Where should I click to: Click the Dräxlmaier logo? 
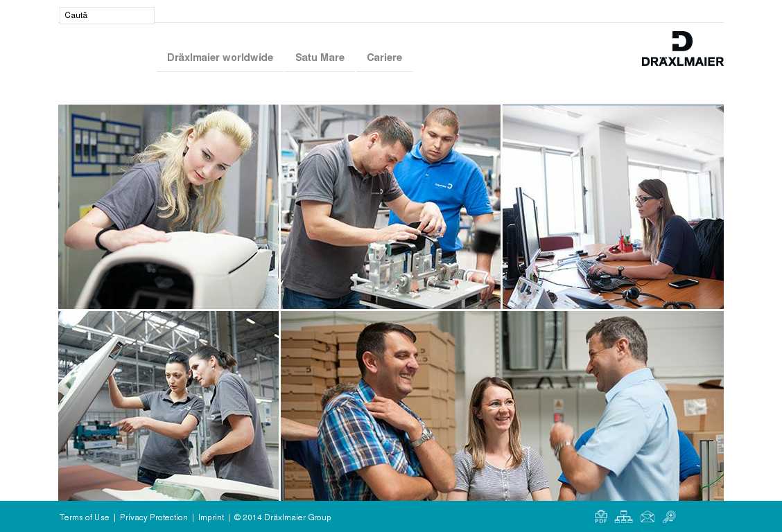pyautogui.click(x=682, y=48)
